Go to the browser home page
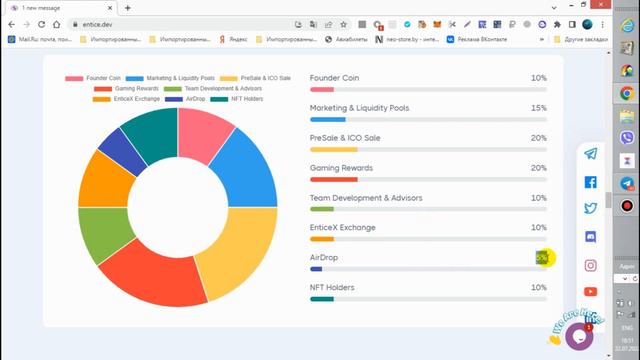 pos(56,24)
